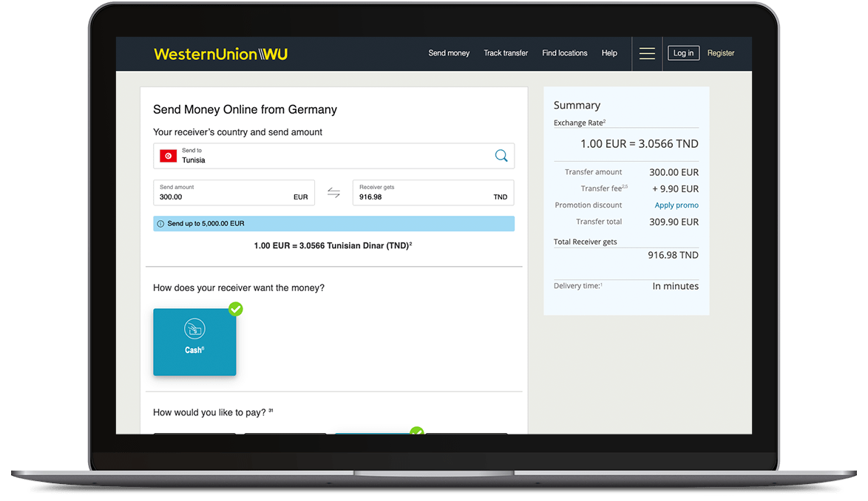Screen dimensions: 868x501
Task: Open Find locations from the header
Action: (x=564, y=53)
